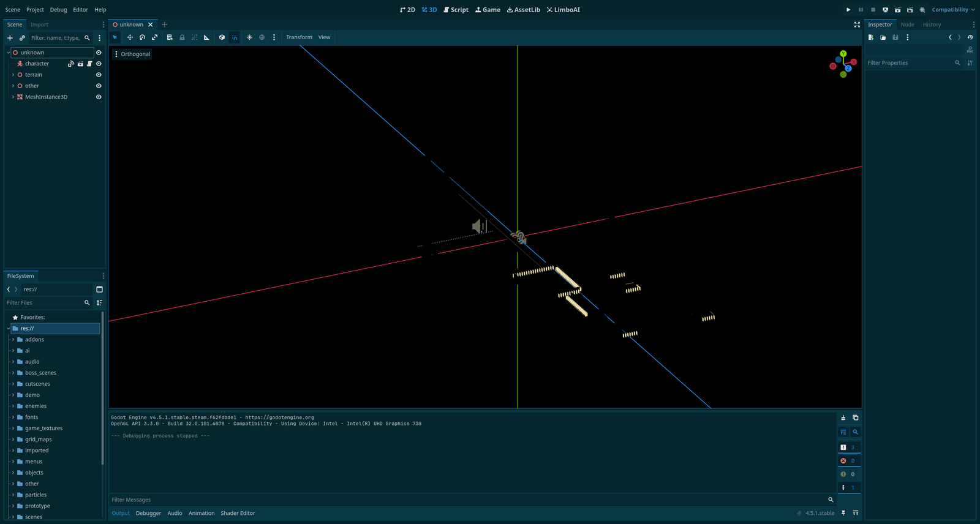This screenshot has width=980, height=524.
Task: Save the currently edited resource
Action: coord(895,37)
